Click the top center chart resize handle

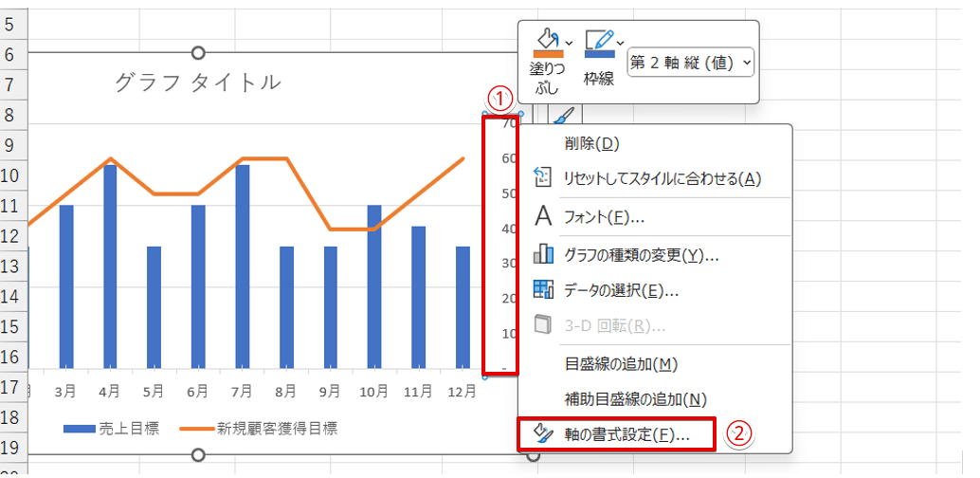click(198, 53)
